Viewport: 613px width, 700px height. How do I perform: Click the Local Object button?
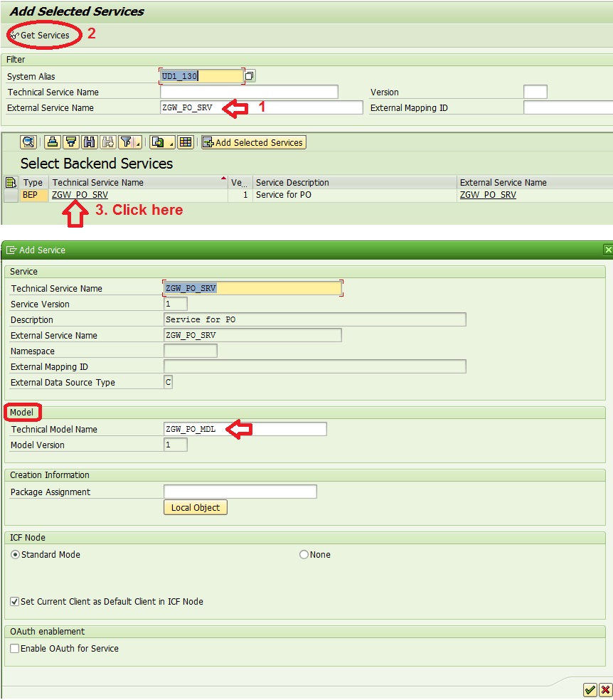(x=196, y=508)
